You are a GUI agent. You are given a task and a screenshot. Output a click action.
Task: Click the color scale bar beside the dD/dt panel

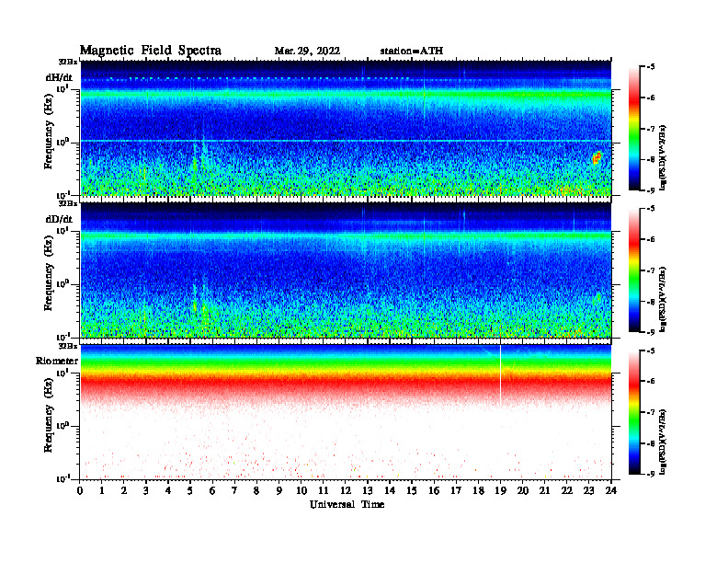click(x=634, y=270)
